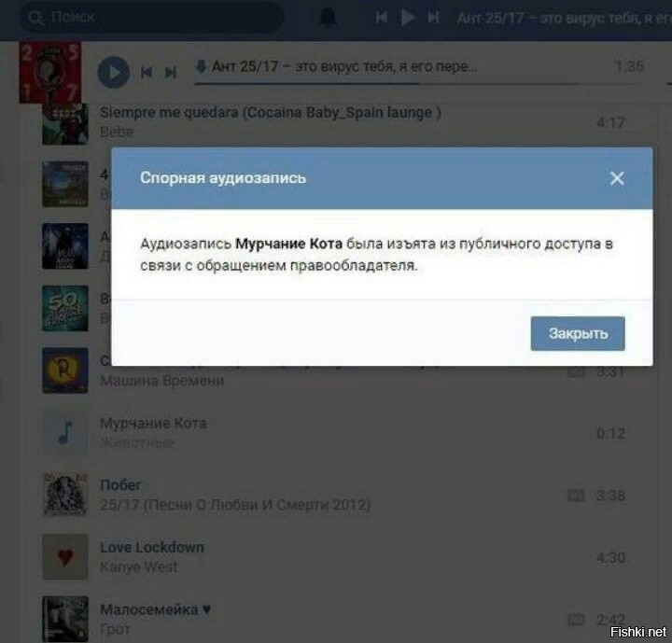The width and height of the screenshot is (672, 643).
Task: Select the Siempre me quedara track
Action: click(x=271, y=112)
